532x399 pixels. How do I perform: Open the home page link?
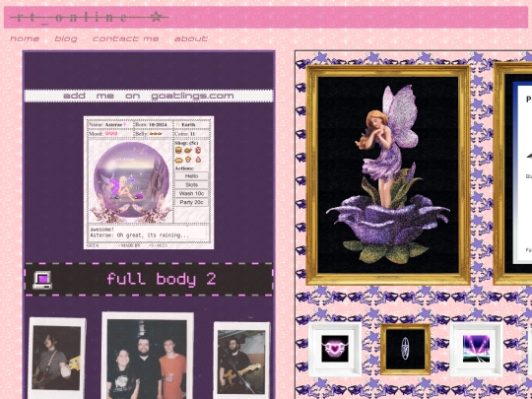pyautogui.click(x=25, y=38)
